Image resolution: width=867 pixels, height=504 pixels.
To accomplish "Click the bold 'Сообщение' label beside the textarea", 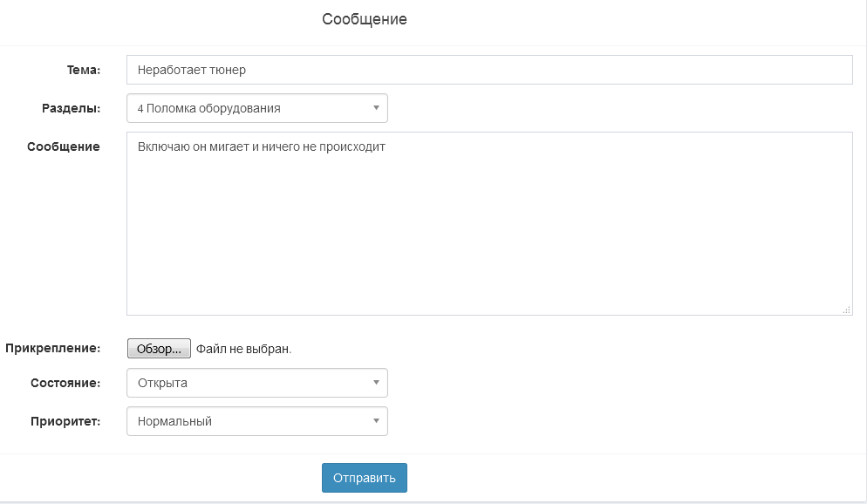I will pos(64,146).
